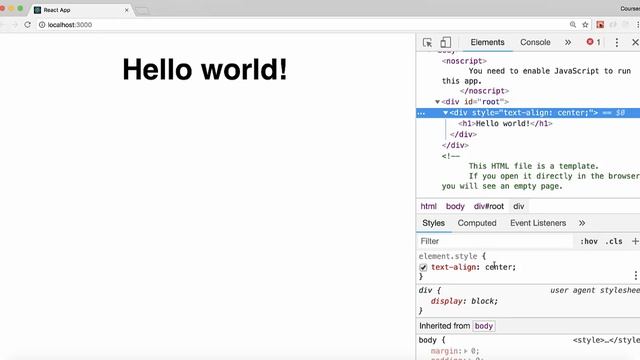640x360 pixels.
Task: Close the DevTools panel
Action: pyautogui.click(x=635, y=42)
